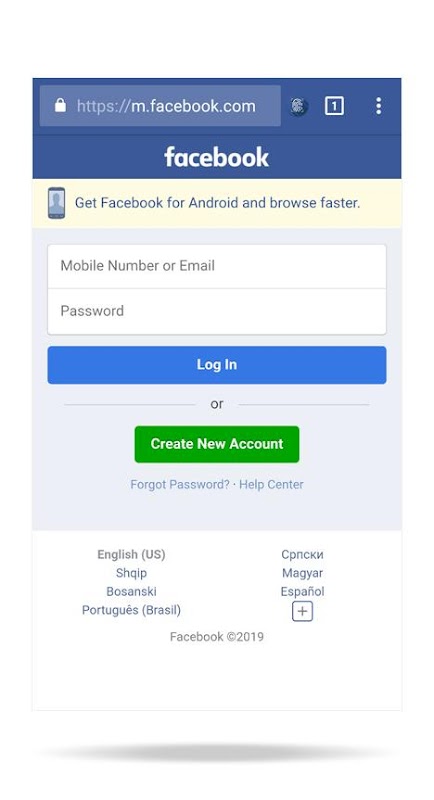Select Português (Brasil) language
Image resolution: width=434 pixels, height=800 pixels.
pos(131,610)
